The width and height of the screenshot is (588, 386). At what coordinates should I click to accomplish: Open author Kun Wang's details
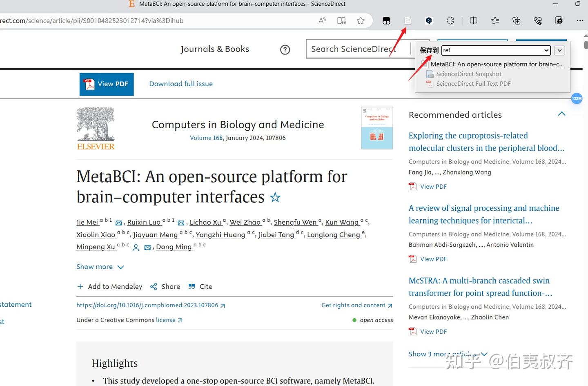coord(342,222)
